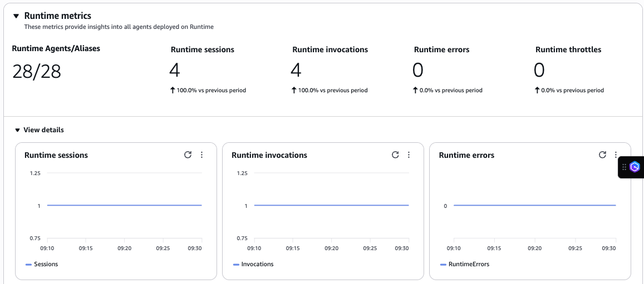Viewport: 644px width, 284px height.
Task: Click the Runtime invocations chart title
Action: pyautogui.click(x=269, y=155)
